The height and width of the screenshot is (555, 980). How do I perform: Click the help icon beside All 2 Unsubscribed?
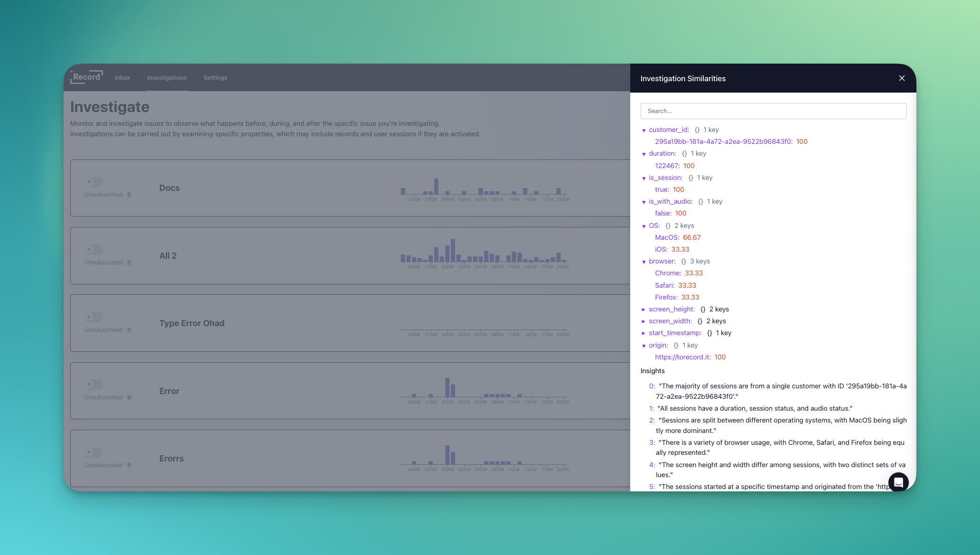click(129, 263)
